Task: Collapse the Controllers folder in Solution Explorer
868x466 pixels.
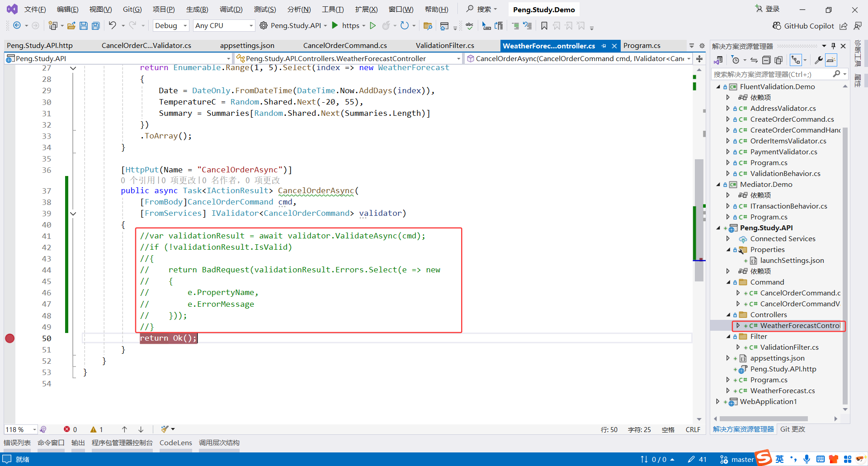Action: click(728, 314)
